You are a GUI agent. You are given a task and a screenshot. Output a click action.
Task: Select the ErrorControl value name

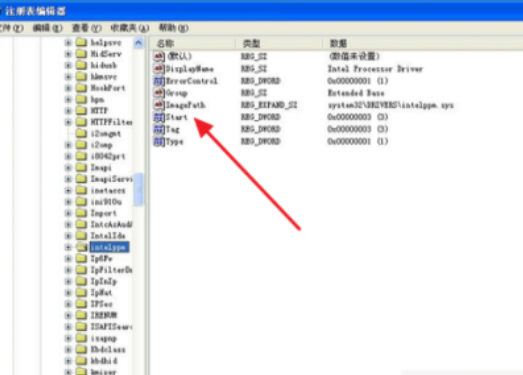(x=191, y=81)
